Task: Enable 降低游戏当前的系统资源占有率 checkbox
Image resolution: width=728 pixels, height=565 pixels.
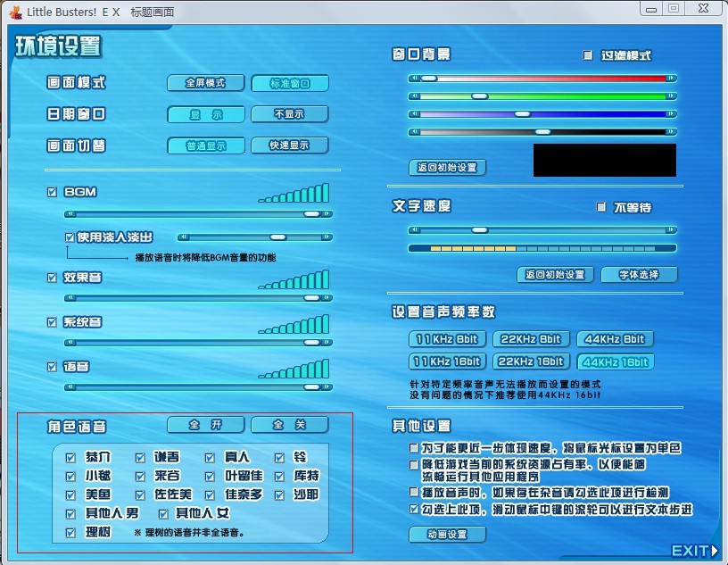Action: pos(414,464)
